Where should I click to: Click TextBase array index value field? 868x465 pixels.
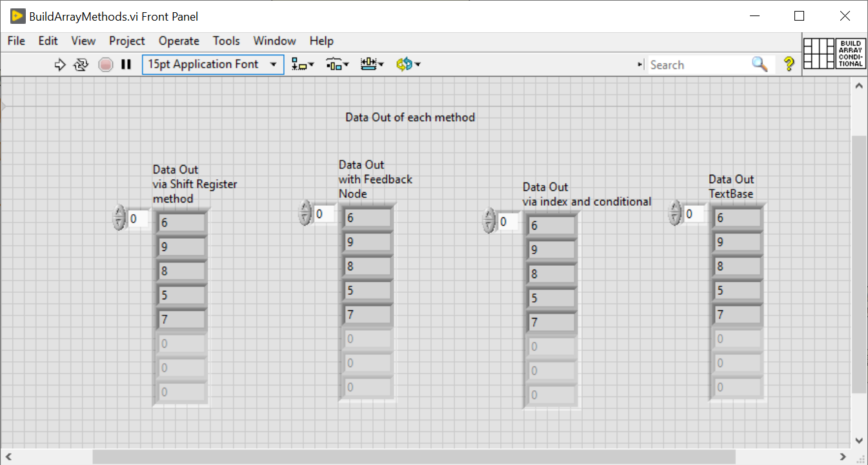click(694, 213)
